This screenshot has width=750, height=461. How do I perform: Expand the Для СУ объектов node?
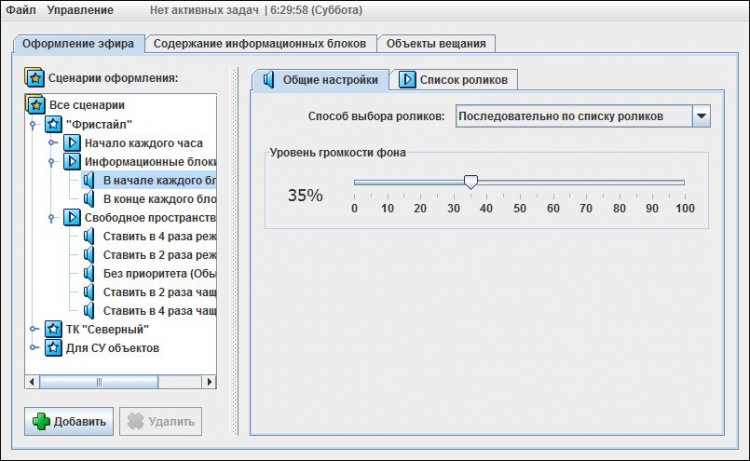click(33, 348)
